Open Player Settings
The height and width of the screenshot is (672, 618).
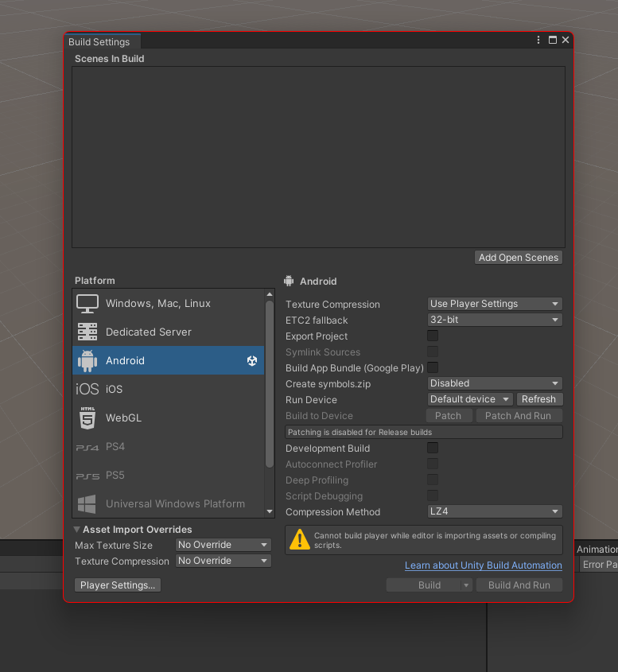(118, 585)
